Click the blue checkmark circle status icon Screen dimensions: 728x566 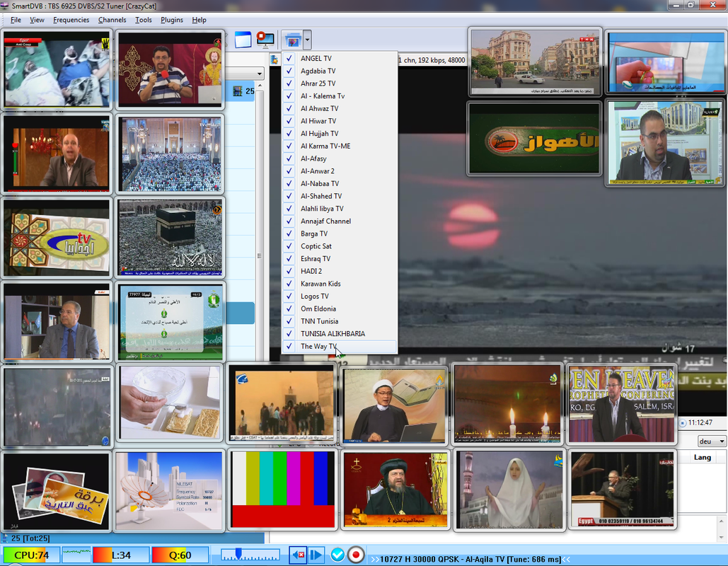(x=337, y=555)
